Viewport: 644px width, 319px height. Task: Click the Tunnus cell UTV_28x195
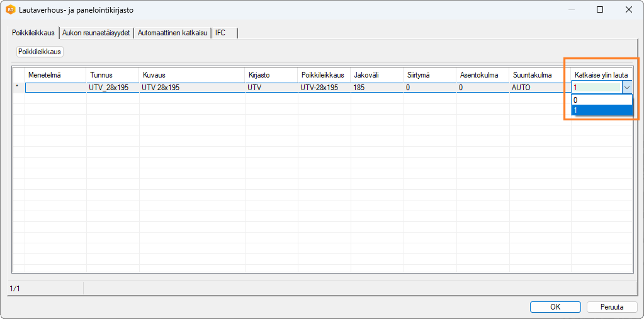click(x=112, y=88)
